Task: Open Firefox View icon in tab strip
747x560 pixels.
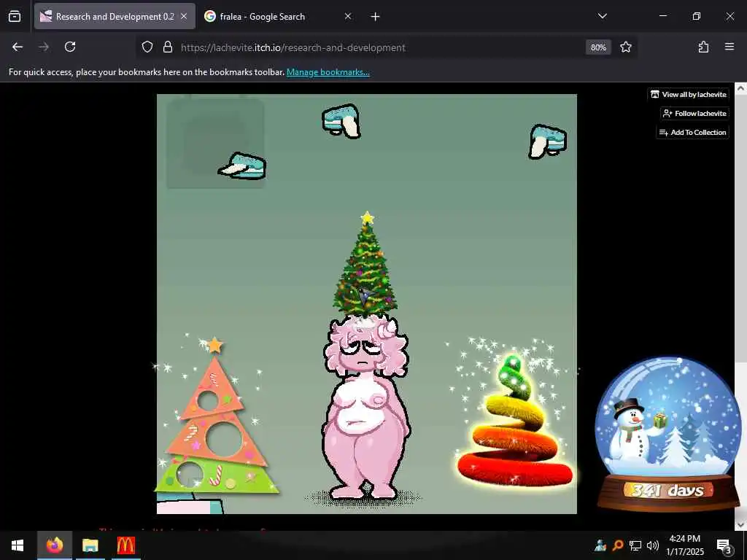Action: click(x=15, y=16)
